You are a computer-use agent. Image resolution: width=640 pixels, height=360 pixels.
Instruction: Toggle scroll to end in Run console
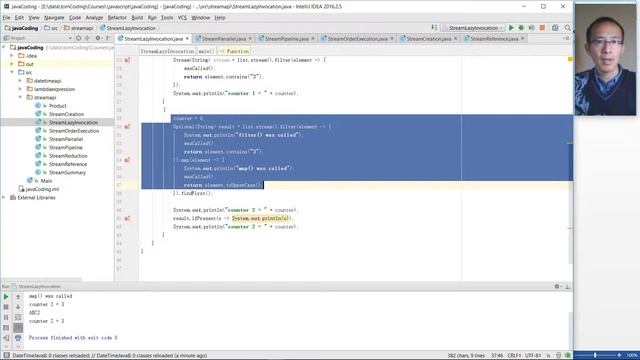click(18, 327)
